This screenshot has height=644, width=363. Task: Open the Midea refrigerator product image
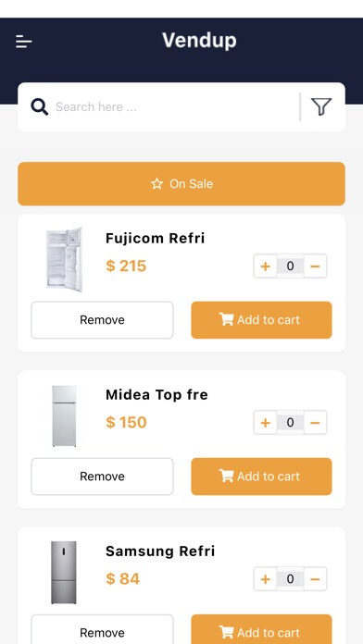click(x=64, y=416)
